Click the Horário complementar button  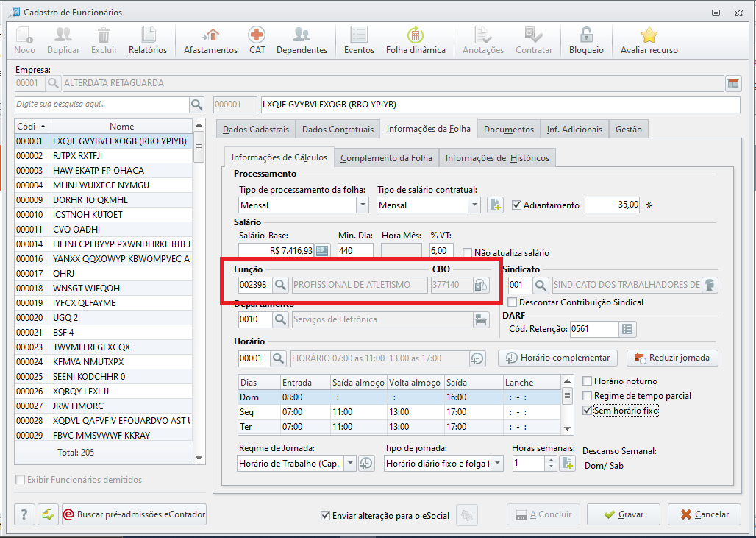pyautogui.click(x=557, y=358)
